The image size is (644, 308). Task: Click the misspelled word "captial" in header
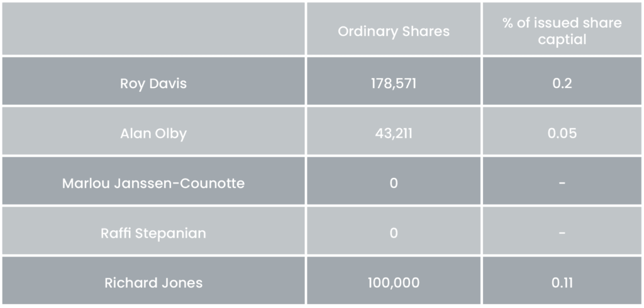(x=562, y=39)
